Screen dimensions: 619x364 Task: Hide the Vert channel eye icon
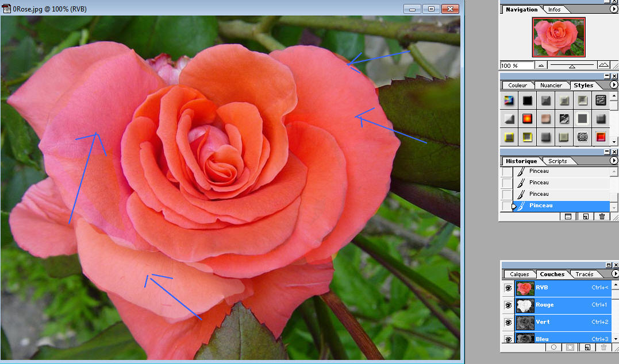[508, 323]
